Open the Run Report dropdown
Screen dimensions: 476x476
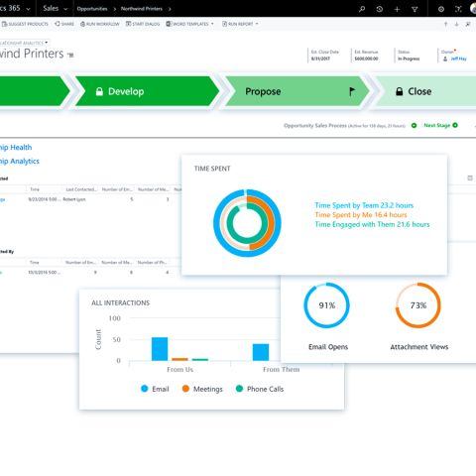[x=240, y=24]
